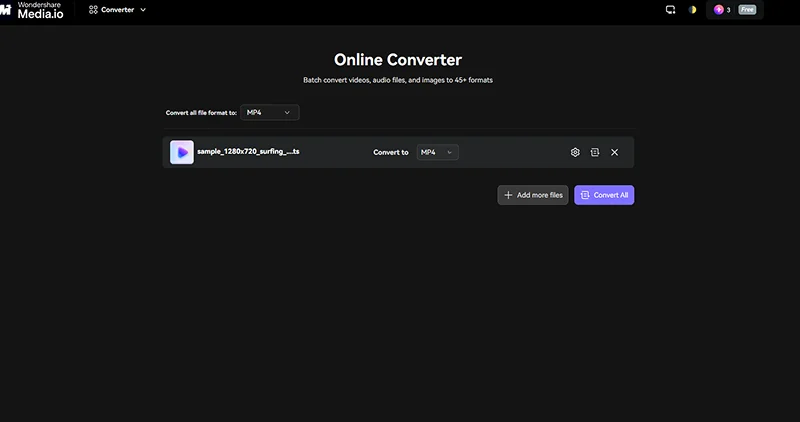This screenshot has width=800, height=422.
Task: Click the Convert All button
Action: [604, 195]
